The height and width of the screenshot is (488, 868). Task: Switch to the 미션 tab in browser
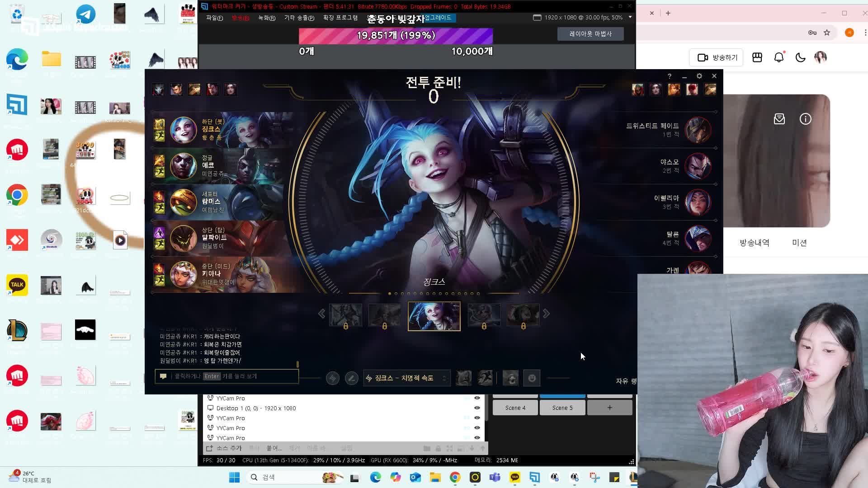[x=799, y=243]
